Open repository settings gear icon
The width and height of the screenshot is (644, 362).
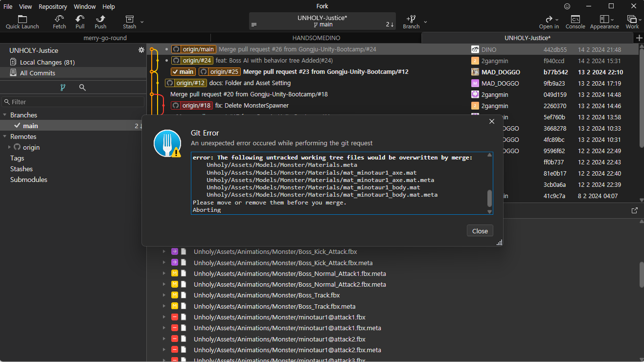click(141, 50)
